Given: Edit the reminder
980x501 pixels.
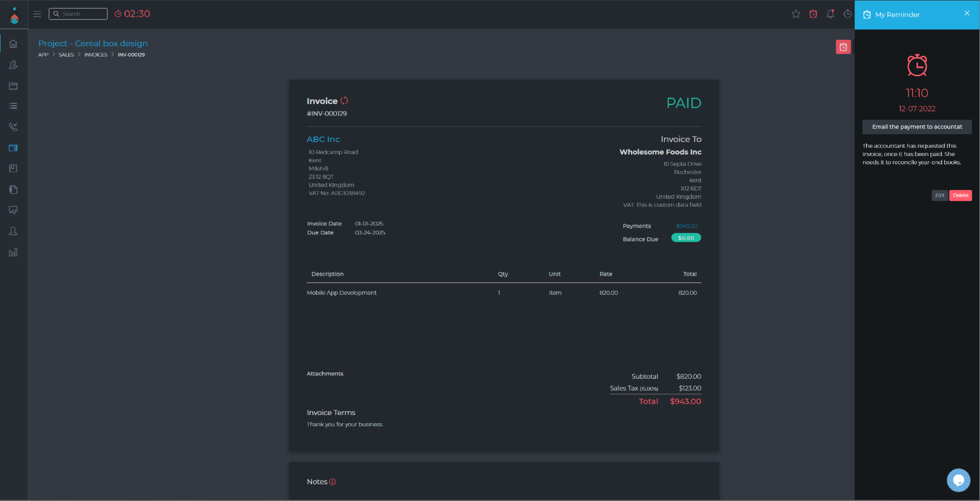Looking at the screenshot, I should (x=939, y=195).
